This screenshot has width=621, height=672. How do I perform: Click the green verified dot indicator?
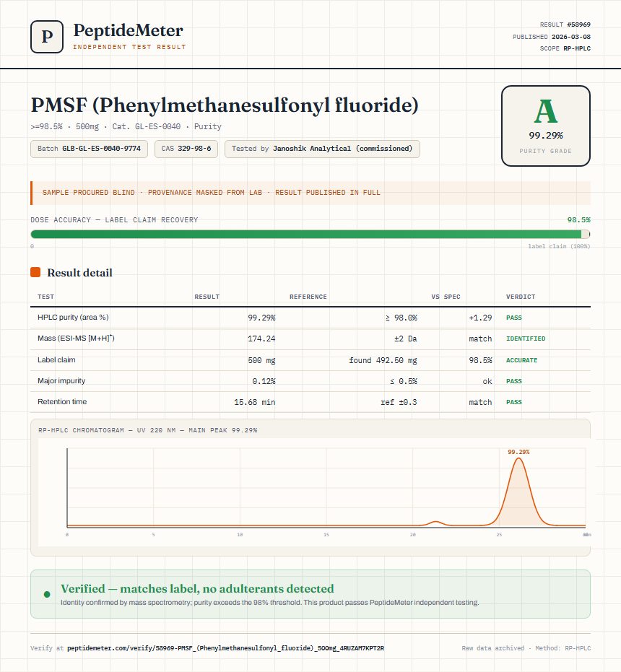(x=47, y=594)
